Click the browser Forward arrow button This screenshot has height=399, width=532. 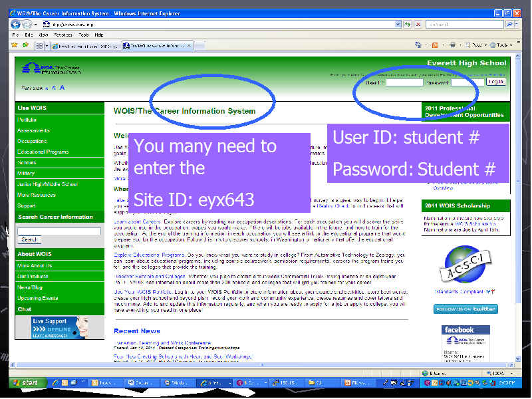coord(27,25)
